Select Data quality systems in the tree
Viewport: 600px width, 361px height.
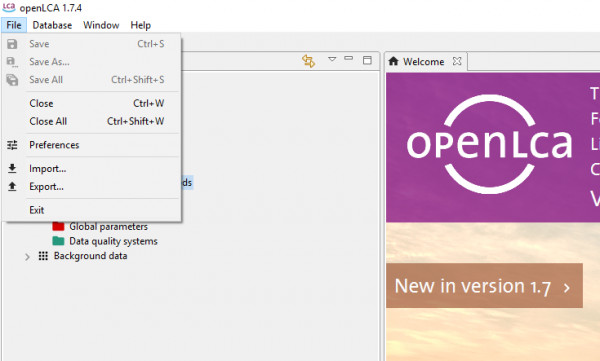tap(113, 241)
